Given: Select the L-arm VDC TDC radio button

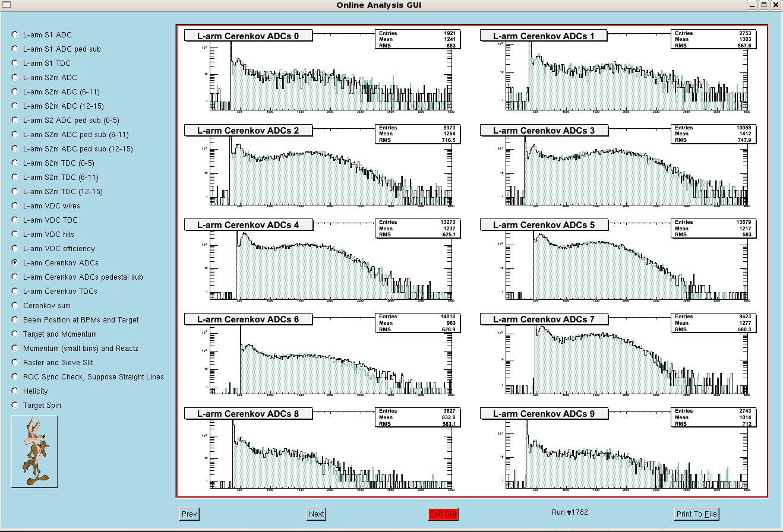Looking at the screenshot, I should 15,220.
